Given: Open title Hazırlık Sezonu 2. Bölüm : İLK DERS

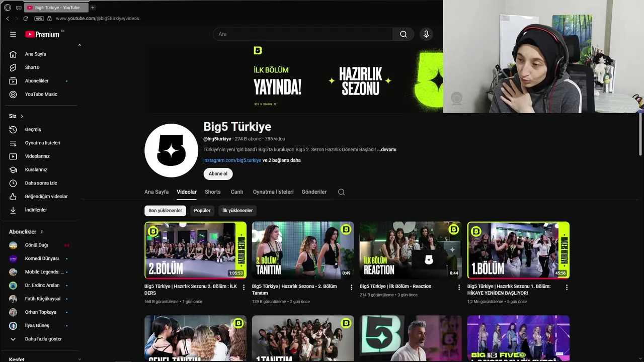Looking at the screenshot, I should click(x=190, y=290).
